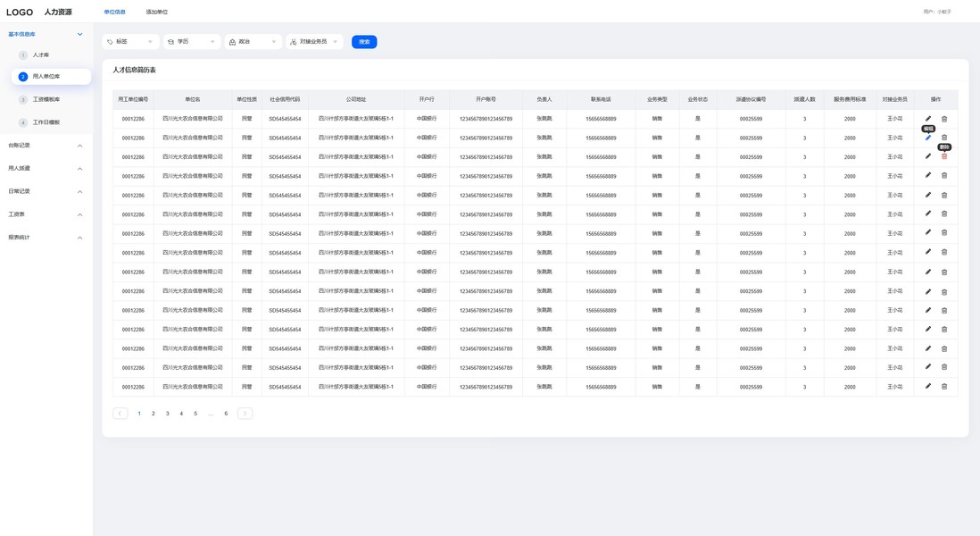Click the 用工单位编号 column header
This screenshot has width=980, height=536.
pyautogui.click(x=133, y=99)
